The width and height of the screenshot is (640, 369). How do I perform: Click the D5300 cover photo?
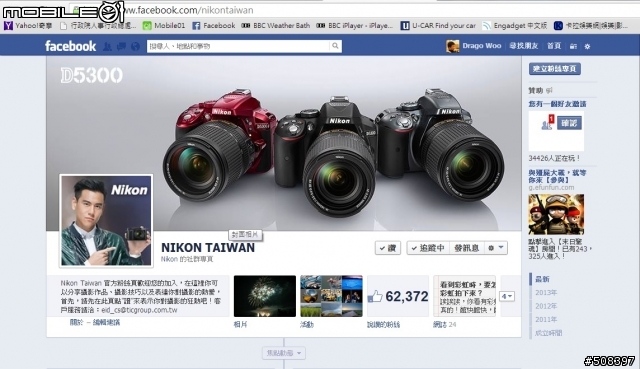[x=284, y=143]
